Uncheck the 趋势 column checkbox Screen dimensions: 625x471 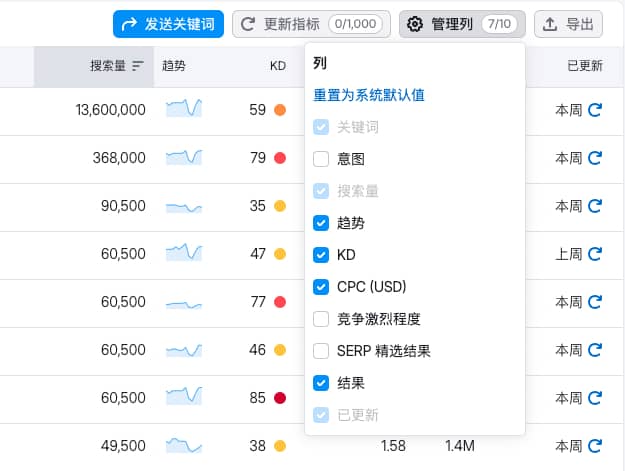click(321, 223)
